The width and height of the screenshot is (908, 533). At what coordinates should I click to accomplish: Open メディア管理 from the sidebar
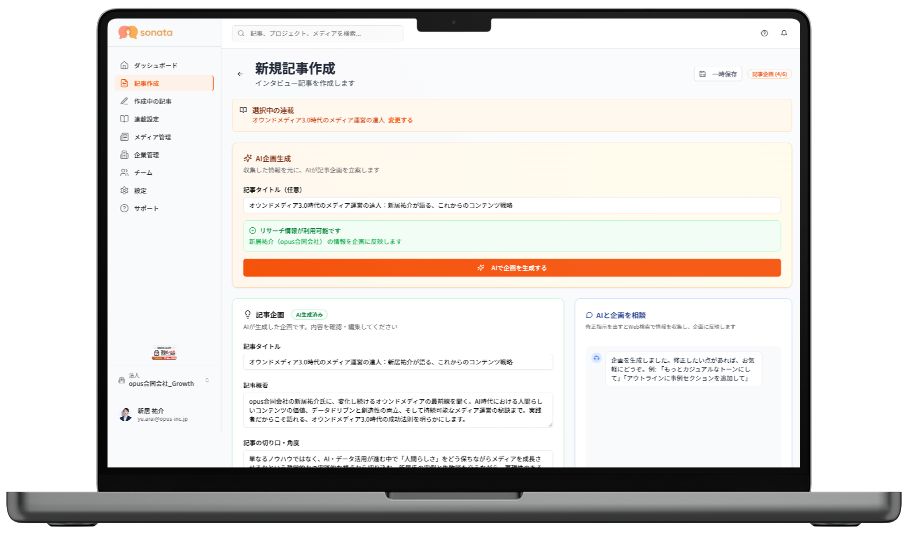coord(152,137)
